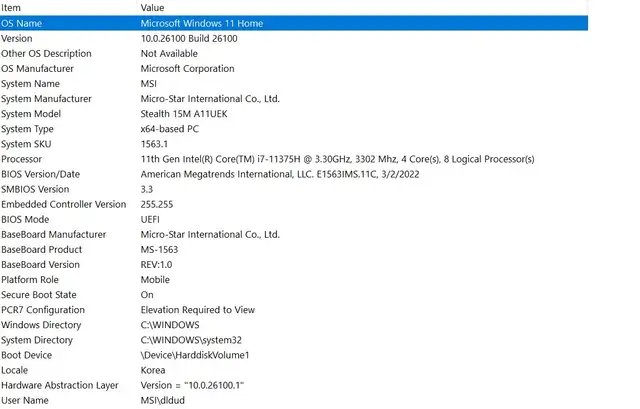Screen dimensions: 640x409
Task: Click the C:\WINDOWS\system32 value
Action: pyautogui.click(x=191, y=340)
